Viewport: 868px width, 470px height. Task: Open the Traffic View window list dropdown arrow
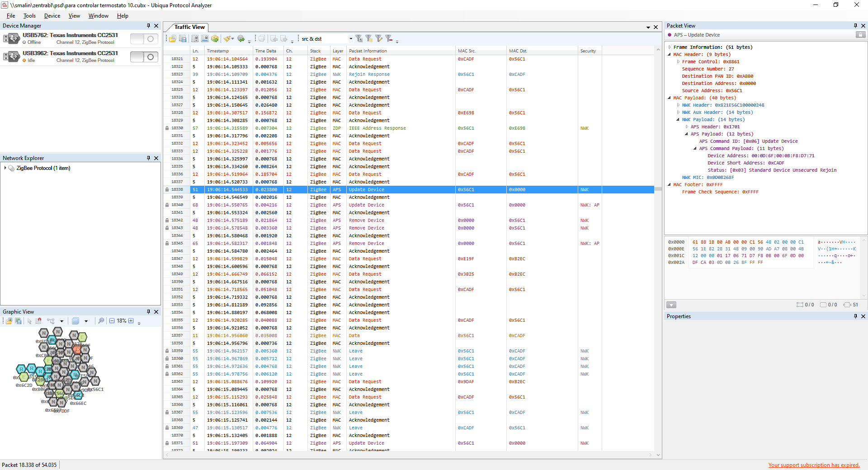(648, 27)
